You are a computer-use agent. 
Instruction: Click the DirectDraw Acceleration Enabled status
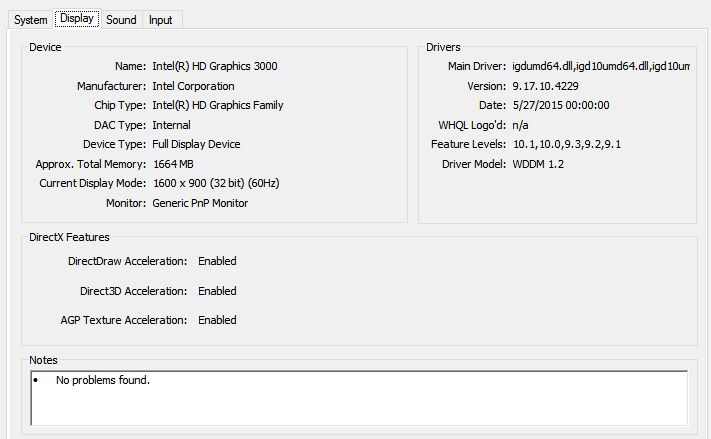217,261
